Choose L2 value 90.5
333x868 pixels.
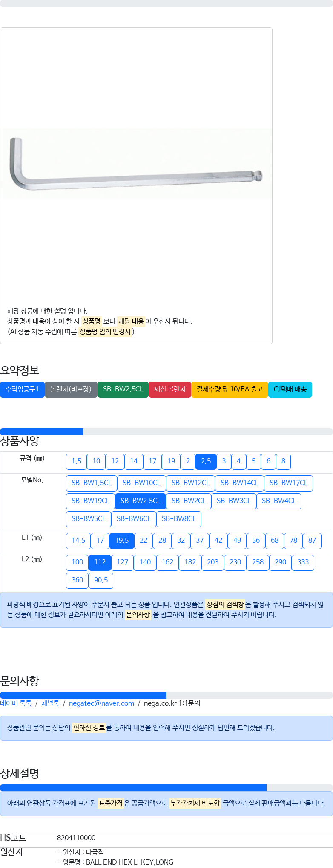pyautogui.click(x=101, y=580)
